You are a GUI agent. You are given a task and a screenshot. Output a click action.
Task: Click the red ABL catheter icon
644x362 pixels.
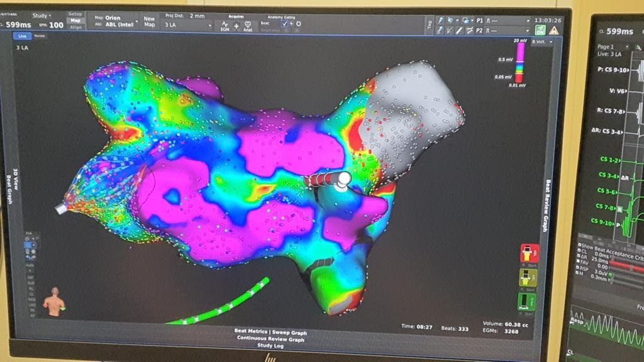tap(530, 253)
